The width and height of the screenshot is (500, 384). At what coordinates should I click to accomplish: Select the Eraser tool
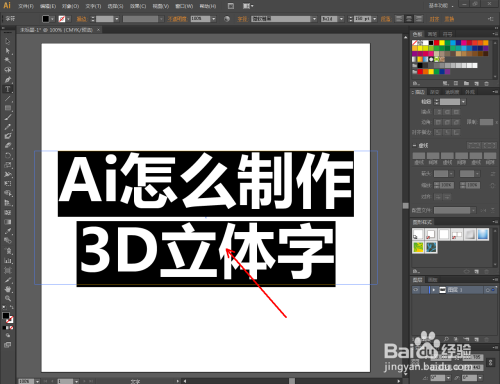pos(8,146)
